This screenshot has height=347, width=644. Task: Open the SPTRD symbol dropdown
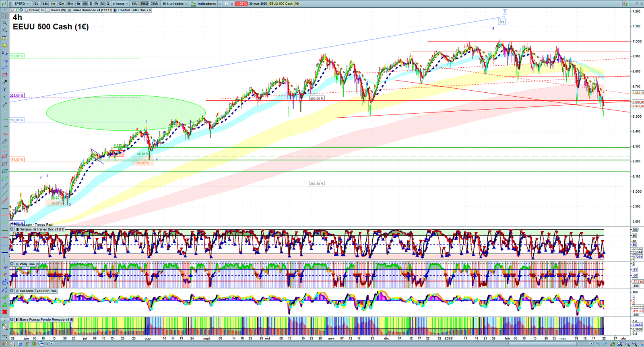tap(21, 4)
